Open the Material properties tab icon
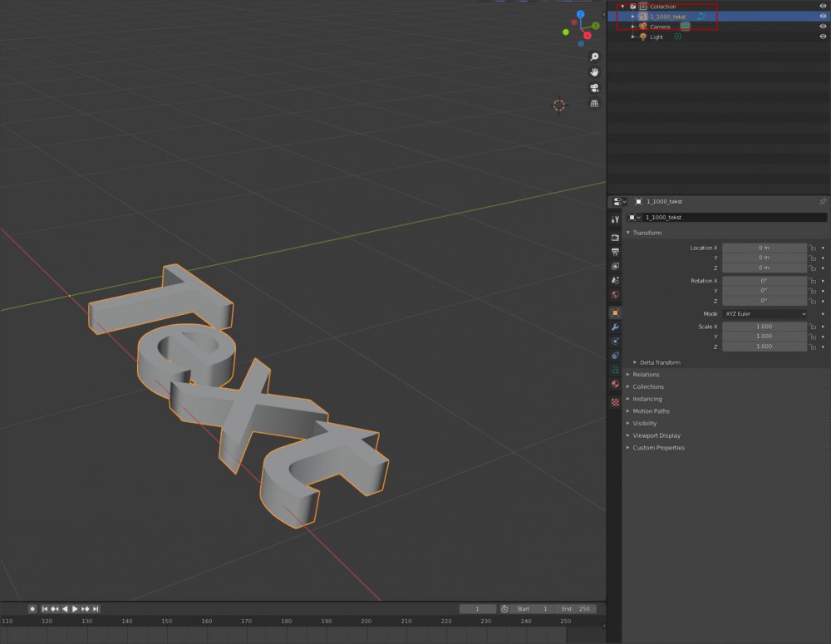831x644 pixels. 615,384
